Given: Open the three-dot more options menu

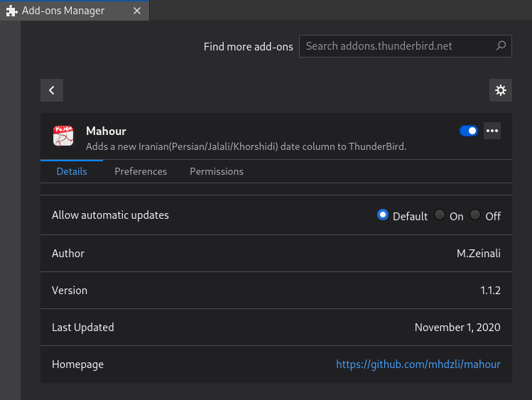Looking at the screenshot, I should [492, 131].
